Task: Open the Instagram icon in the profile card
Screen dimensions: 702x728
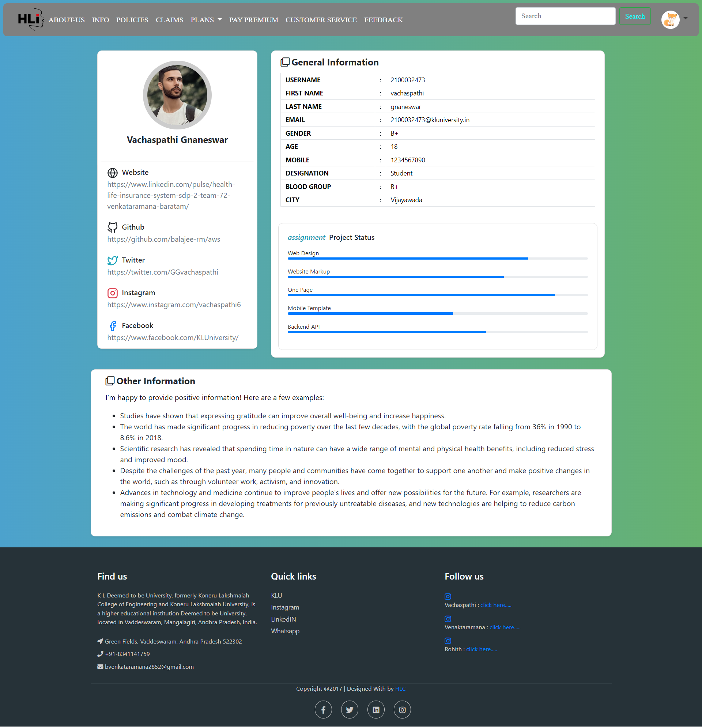Action: tap(113, 293)
